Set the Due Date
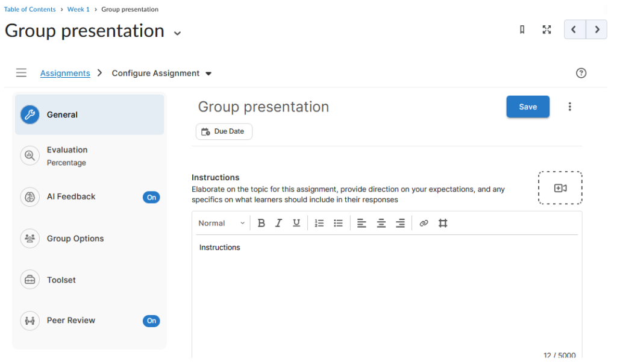The image size is (617, 364). (x=224, y=131)
